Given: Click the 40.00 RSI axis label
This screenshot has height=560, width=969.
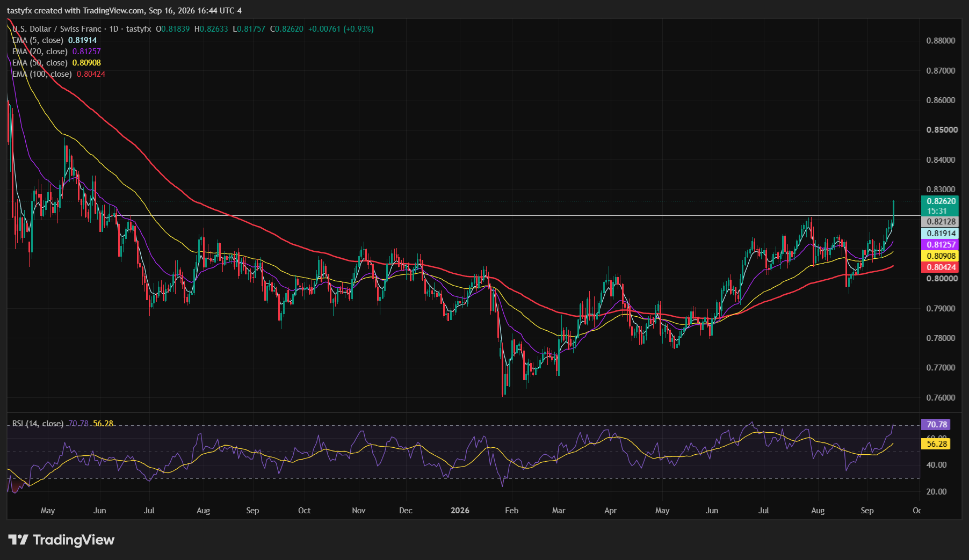Looking at the screenshot, I should click(x=937, y=465).
